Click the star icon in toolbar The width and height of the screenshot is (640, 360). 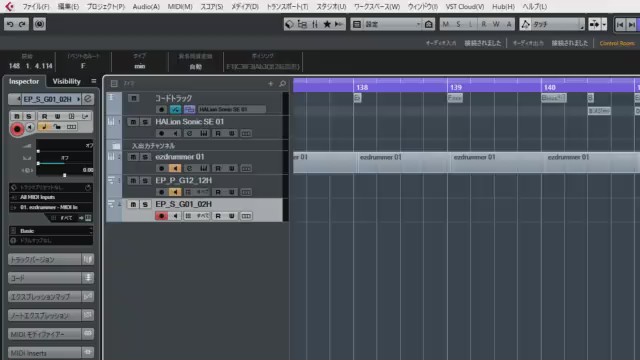tap(327, 24)
